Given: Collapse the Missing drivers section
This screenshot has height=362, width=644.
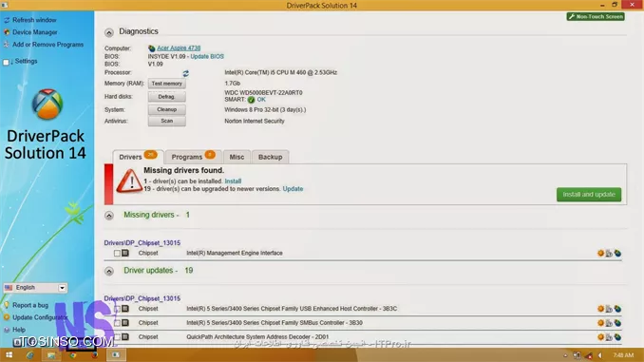Looking at the screenshot, I should (x=109, y=216).
